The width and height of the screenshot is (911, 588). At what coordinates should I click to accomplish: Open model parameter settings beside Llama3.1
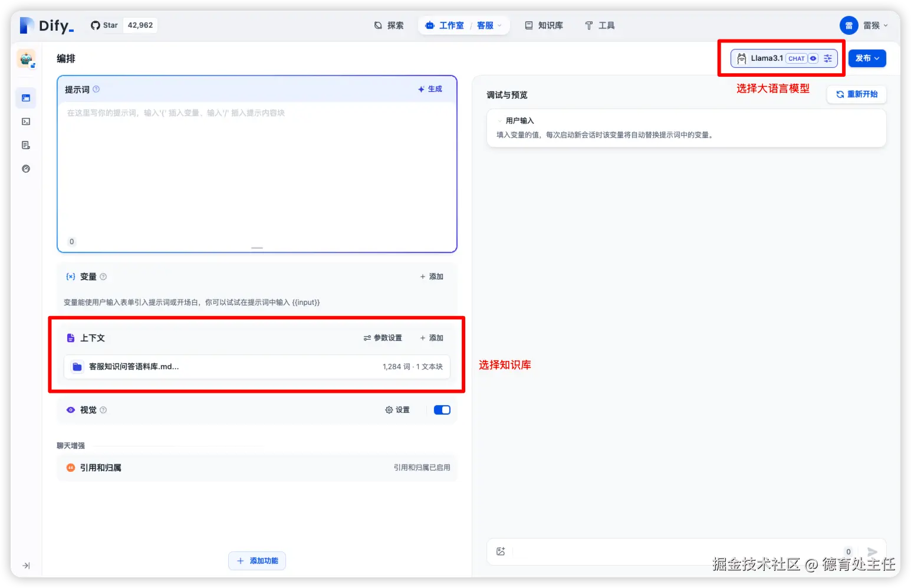[827, 58]
